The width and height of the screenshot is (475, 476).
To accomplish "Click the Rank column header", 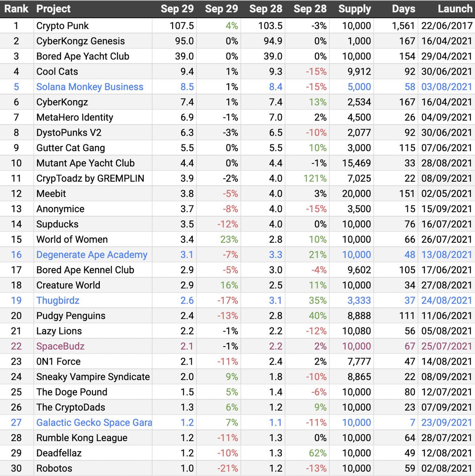I will pos(16,9).
